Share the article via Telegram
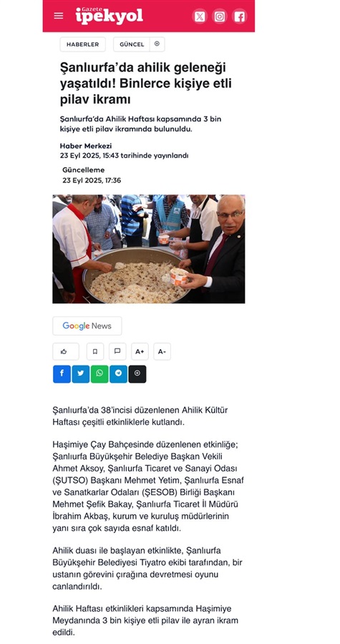This screenshot has height=644, width=340. pos(118,374)
